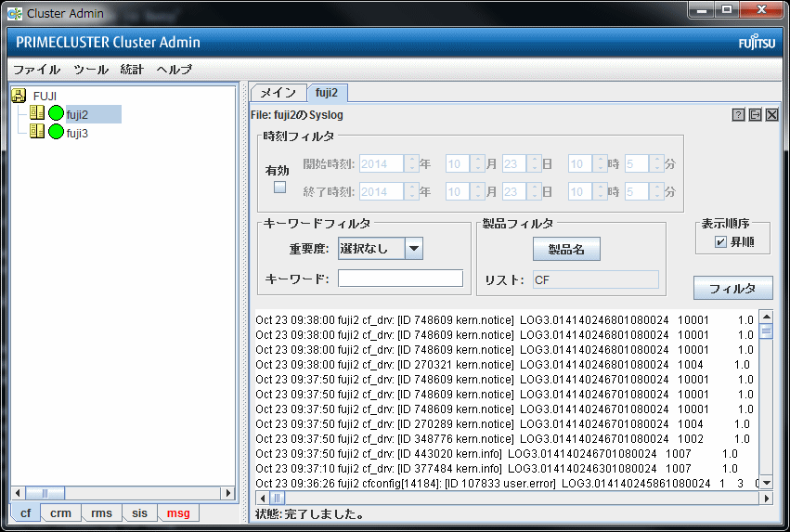Open the ツール menu
Viewport: 790px width, 532px height.
(91, 70)
